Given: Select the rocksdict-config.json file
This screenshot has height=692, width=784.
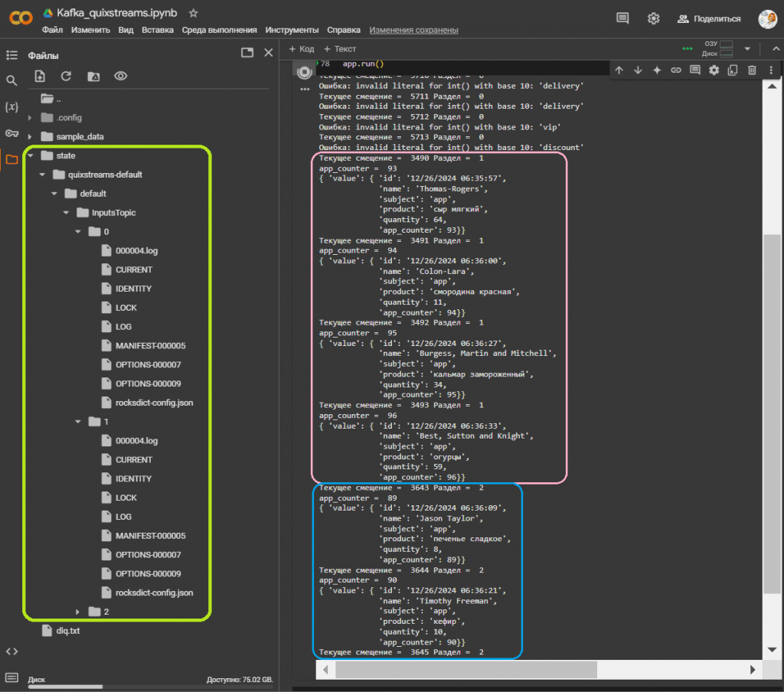Looking at the screenshot, I should coord(154,402).
